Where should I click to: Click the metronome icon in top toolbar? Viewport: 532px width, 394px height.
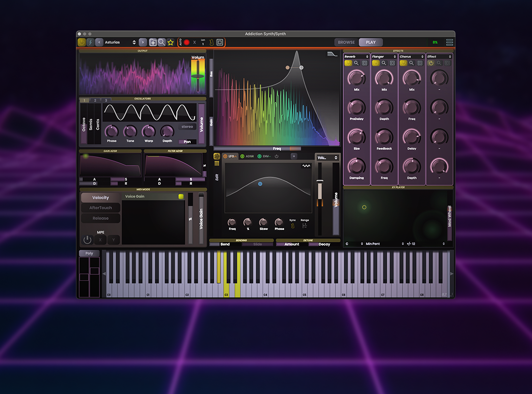click(211, 42)
